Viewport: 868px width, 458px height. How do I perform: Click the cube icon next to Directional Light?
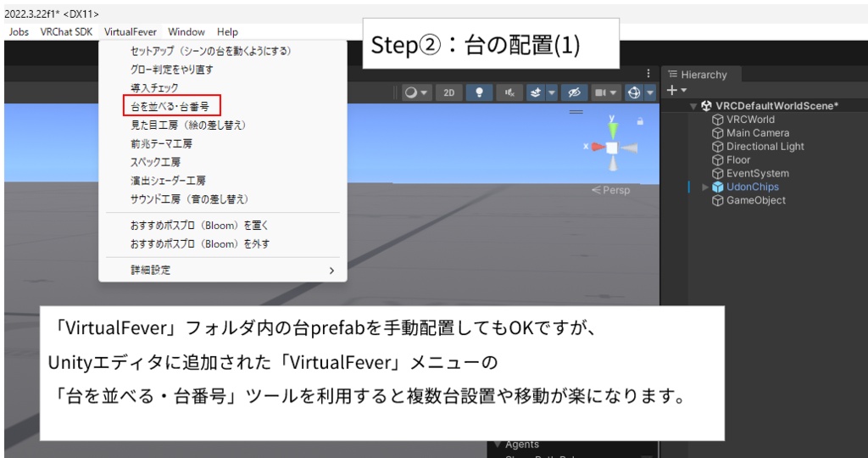tap(717, 146)
